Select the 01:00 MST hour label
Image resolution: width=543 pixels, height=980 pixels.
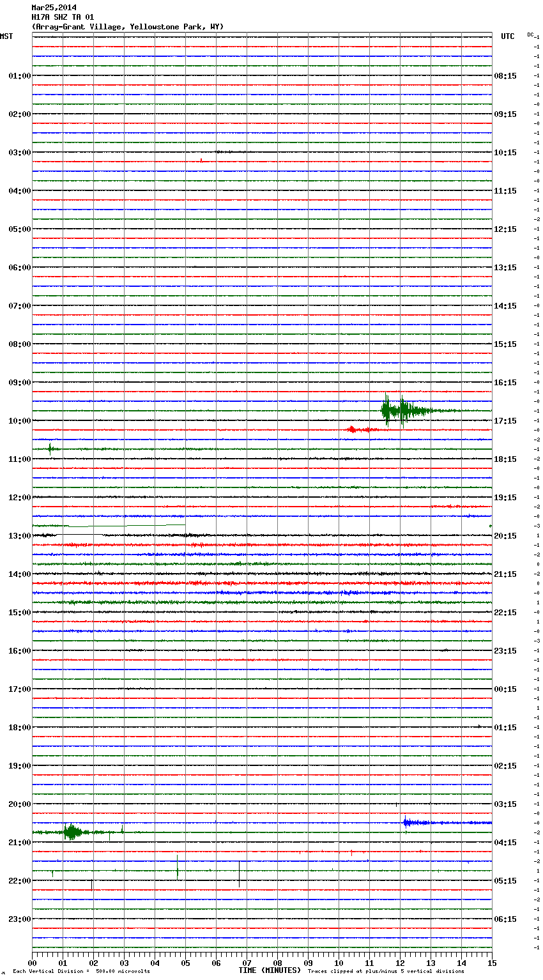[x=19, y=76]
